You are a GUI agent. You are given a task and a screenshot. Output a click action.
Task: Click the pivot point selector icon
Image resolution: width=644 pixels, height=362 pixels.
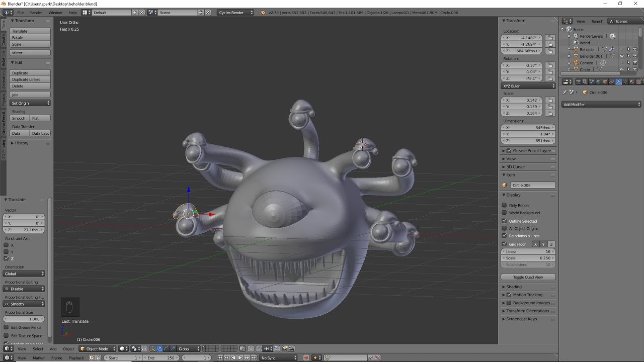[x=136, y=348]
